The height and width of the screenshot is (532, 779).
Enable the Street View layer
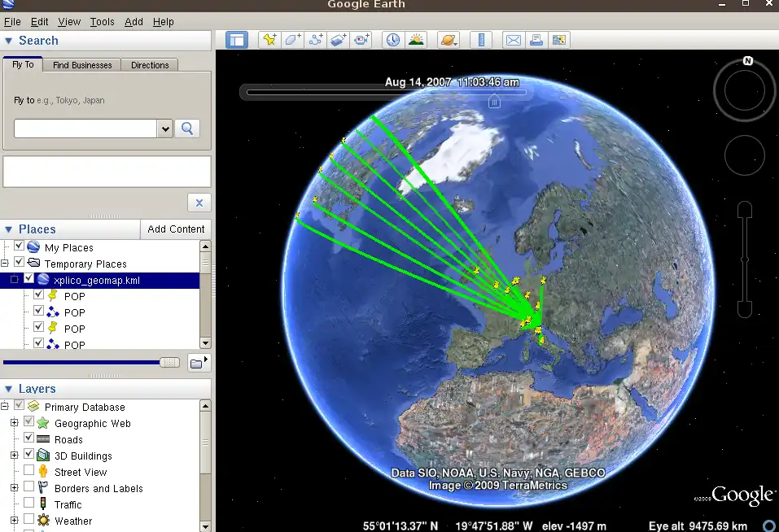tap(28, 470)
